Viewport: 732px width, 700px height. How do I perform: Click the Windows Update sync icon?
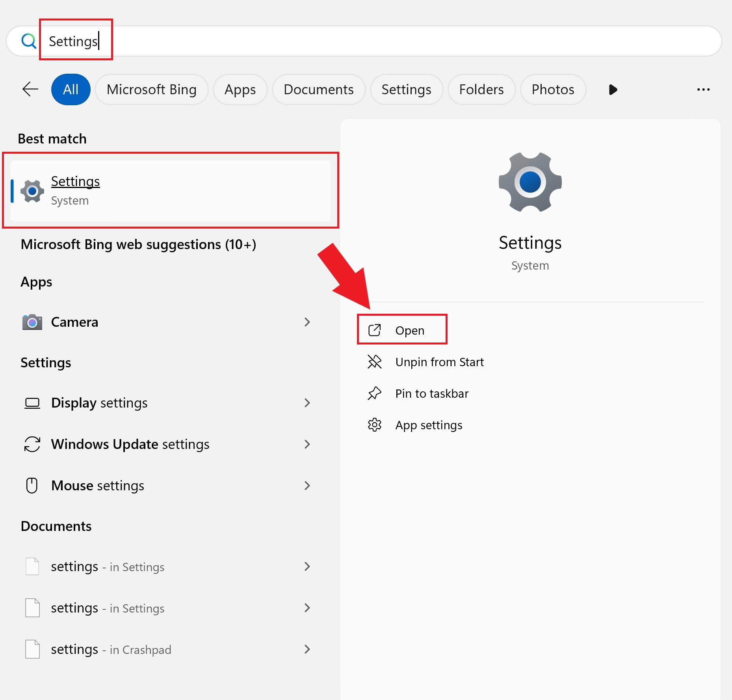click(x=32, y=444)
